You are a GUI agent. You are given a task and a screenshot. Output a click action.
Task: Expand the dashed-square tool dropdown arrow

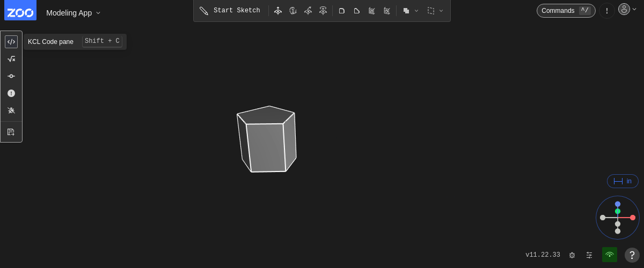pos(441,11)
